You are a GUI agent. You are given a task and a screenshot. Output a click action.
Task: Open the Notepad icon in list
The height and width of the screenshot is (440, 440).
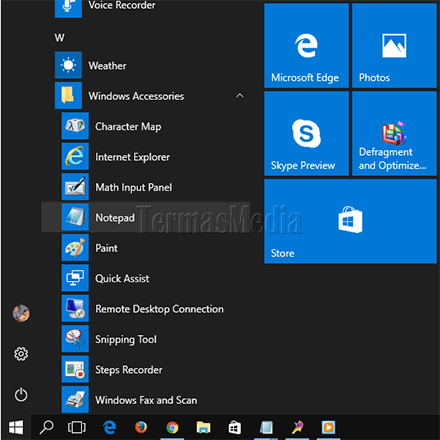point(75,217)
